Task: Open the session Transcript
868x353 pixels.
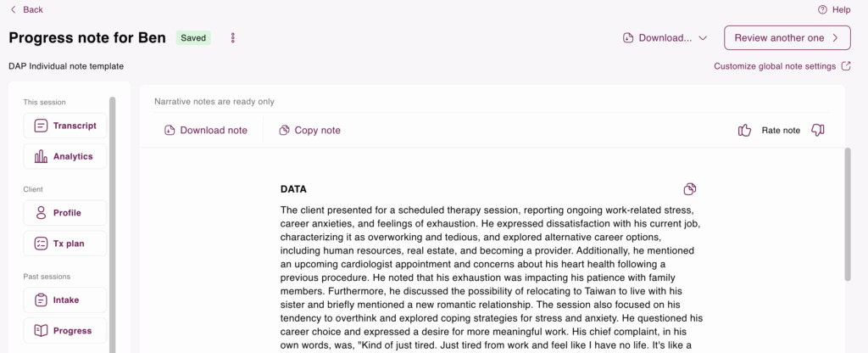Action: (x=65, y=126)
